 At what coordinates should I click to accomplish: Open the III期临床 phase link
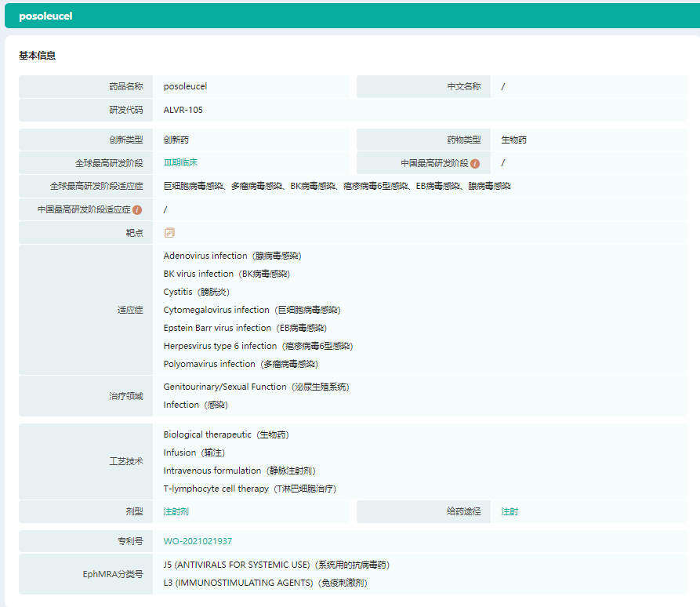coord(180,162)
